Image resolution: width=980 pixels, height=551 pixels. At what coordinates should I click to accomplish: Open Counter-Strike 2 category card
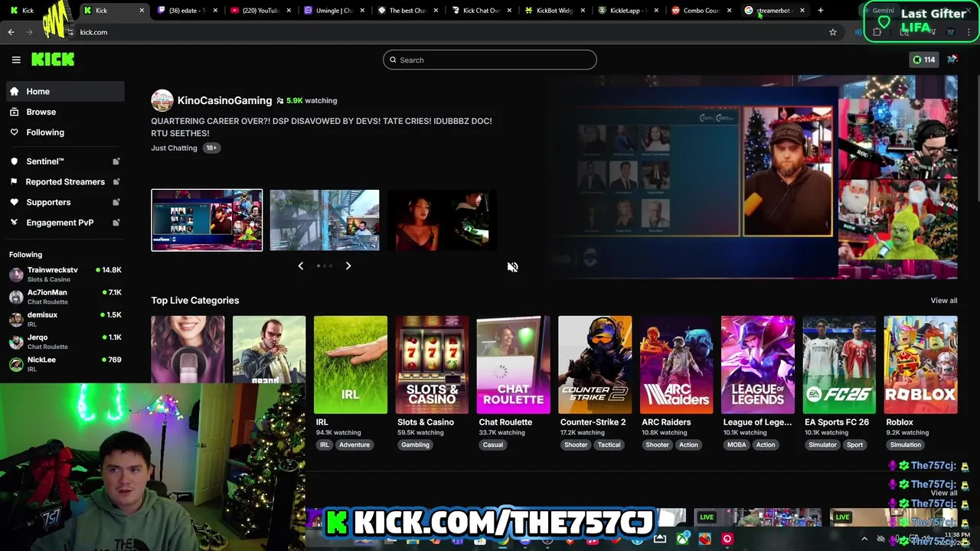point(595,364)
